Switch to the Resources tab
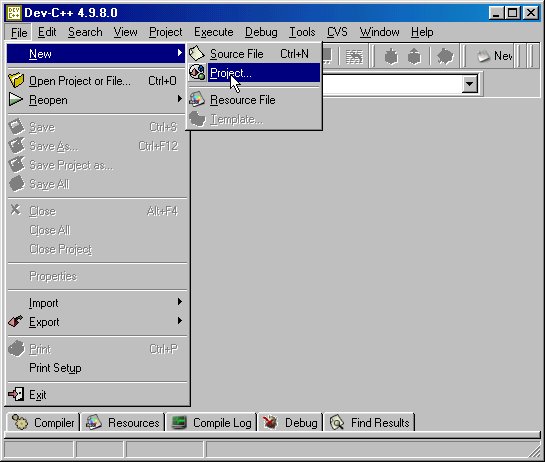545x462 pixels. [x=122, y=422]
